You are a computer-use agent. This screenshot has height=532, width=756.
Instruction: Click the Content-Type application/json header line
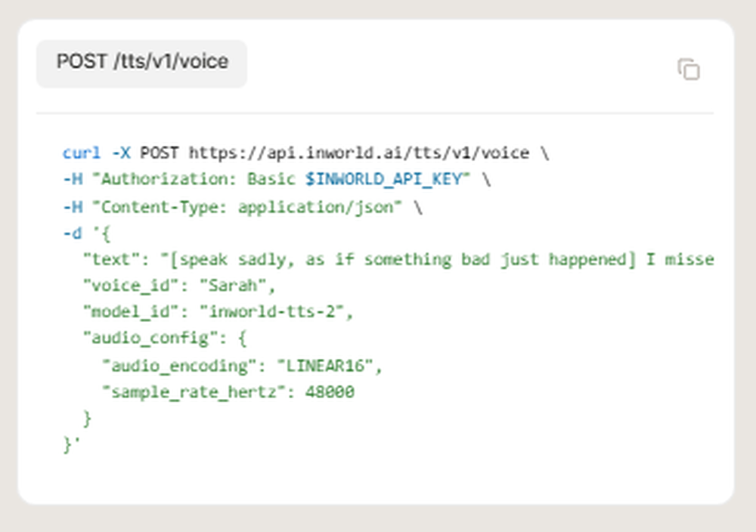pos(243,207)
